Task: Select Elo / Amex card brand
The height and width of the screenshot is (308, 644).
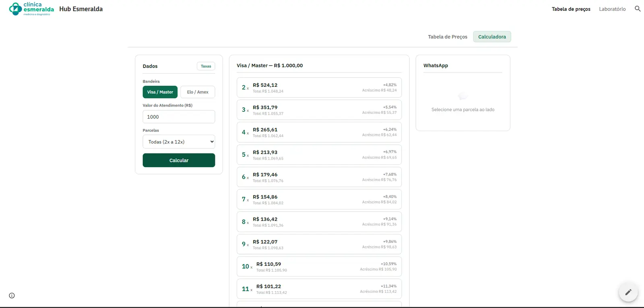Action: tap(198, 92)
